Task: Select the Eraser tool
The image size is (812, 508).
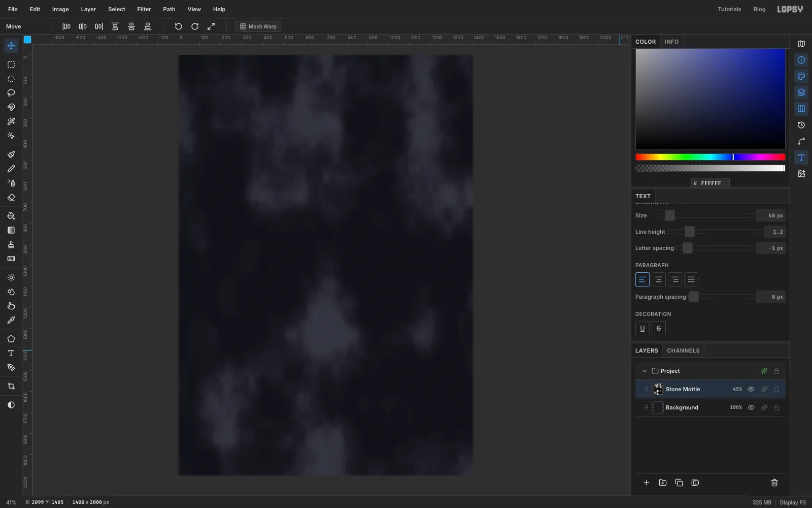Action: click(11, 197)
